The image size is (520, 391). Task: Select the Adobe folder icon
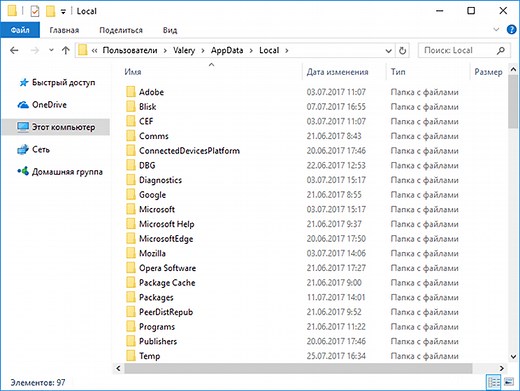(x=131, y=92)
